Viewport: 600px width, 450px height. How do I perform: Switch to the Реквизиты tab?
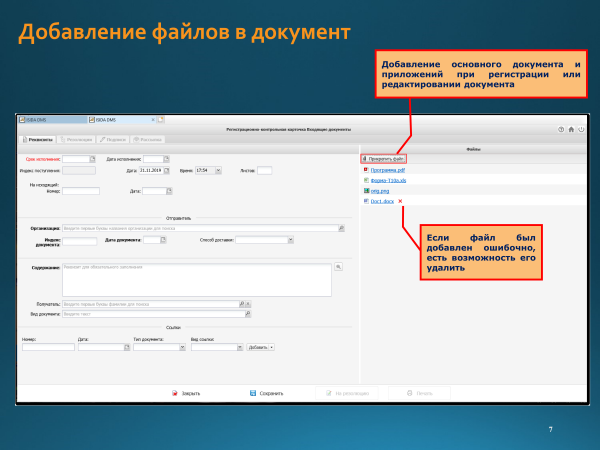[39, 141]
